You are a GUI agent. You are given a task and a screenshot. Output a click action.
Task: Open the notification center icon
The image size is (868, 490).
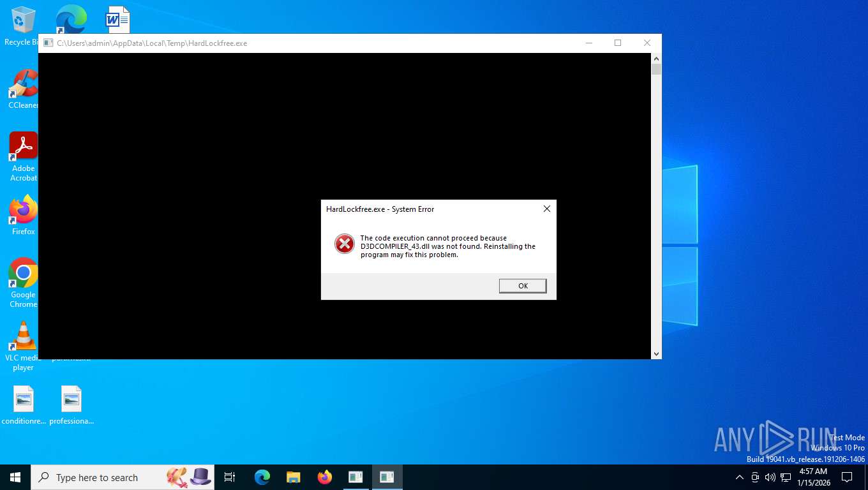(847, 477)
